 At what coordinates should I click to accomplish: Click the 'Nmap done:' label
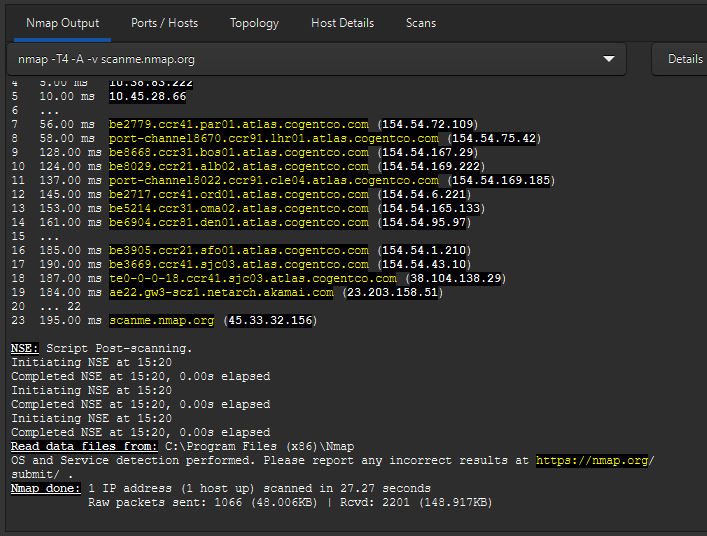tap(46, 488)
